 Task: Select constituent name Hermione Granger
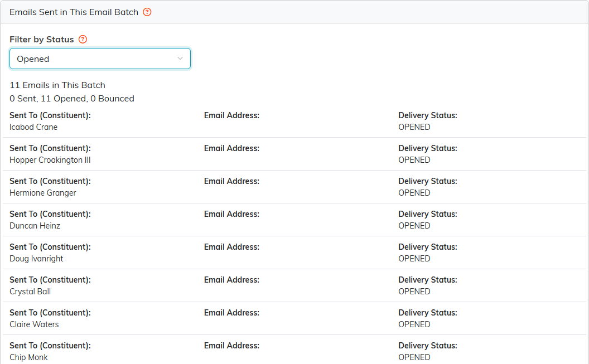point(43,193)
